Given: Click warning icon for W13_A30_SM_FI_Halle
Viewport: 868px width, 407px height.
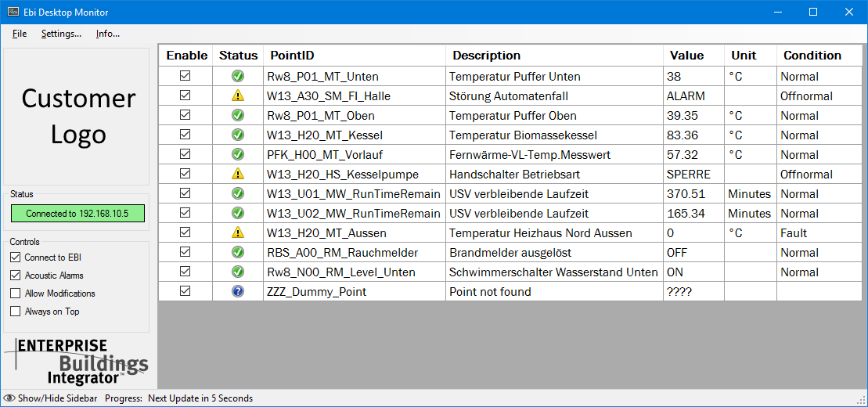Looking at the screenshot, I should coord(238,95).
